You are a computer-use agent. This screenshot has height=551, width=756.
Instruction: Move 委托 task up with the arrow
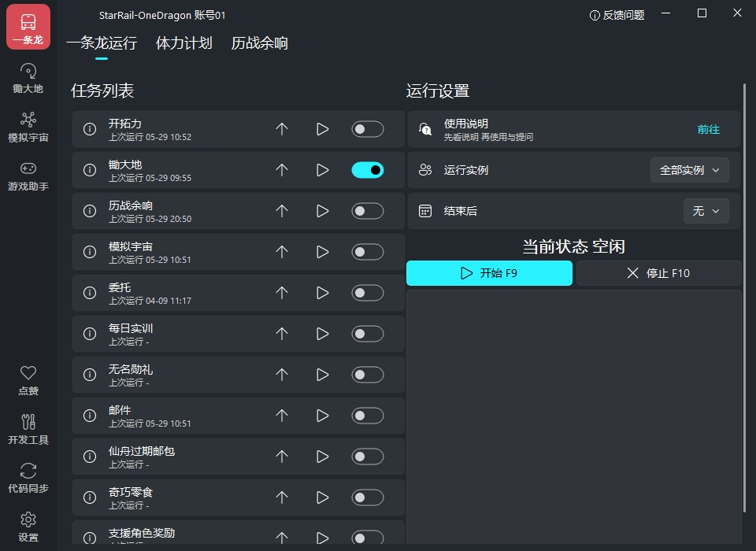281,292
